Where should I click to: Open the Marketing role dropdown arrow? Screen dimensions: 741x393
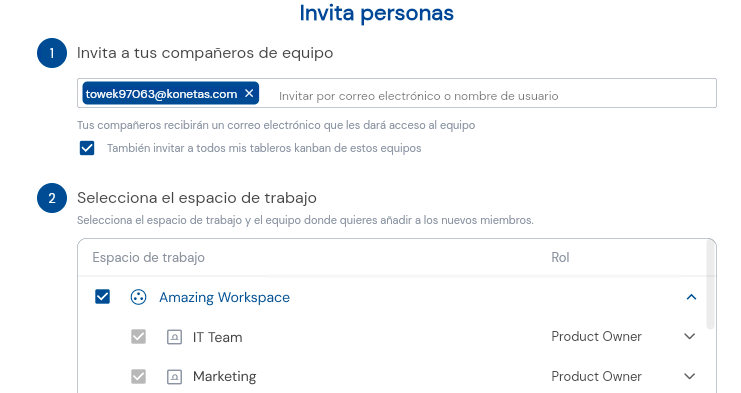[689, 376]
